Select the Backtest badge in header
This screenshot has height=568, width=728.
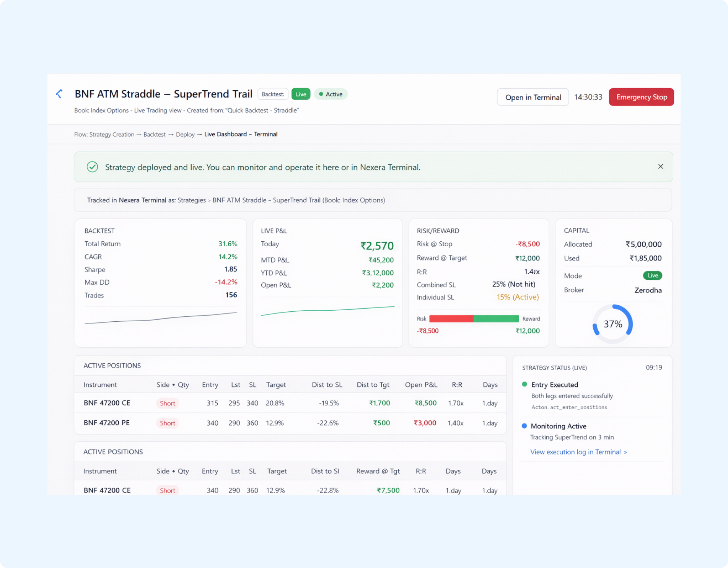pyautogui.click(x=273, y=94)
